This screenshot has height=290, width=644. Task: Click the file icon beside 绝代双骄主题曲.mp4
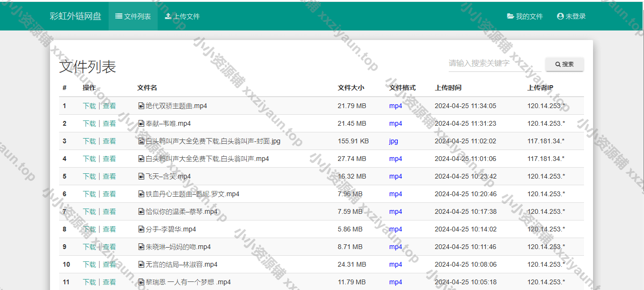click(x=141, y=106)
